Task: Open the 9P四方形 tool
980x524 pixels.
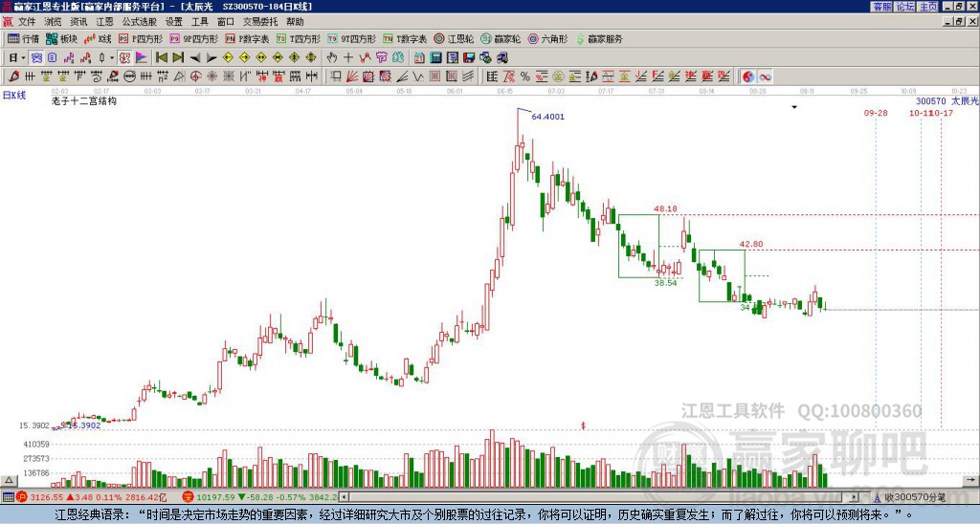Action: point(194,38)
